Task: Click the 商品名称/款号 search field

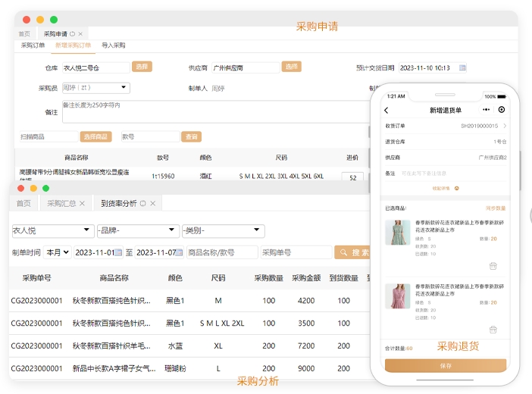Action: pyautogui.click(x=222, y=252)
